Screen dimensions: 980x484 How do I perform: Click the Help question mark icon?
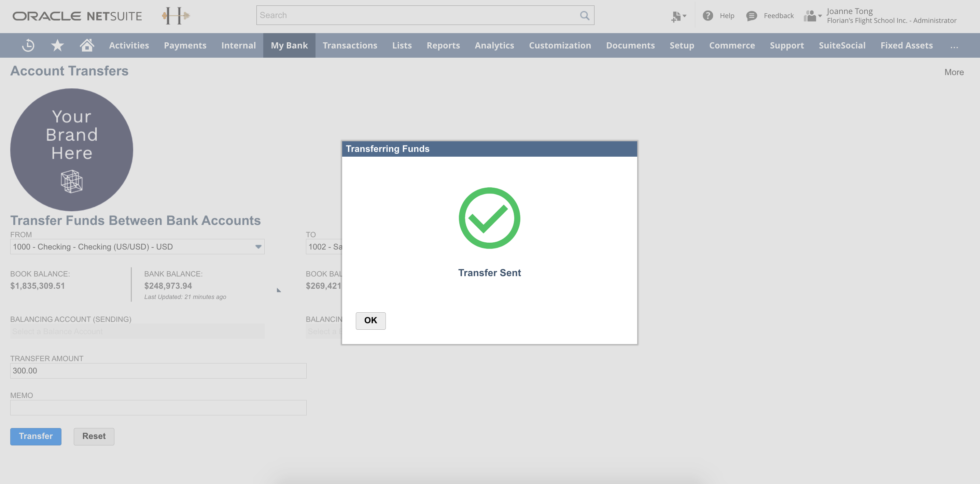pyautogui.click(x=708, y=16)
